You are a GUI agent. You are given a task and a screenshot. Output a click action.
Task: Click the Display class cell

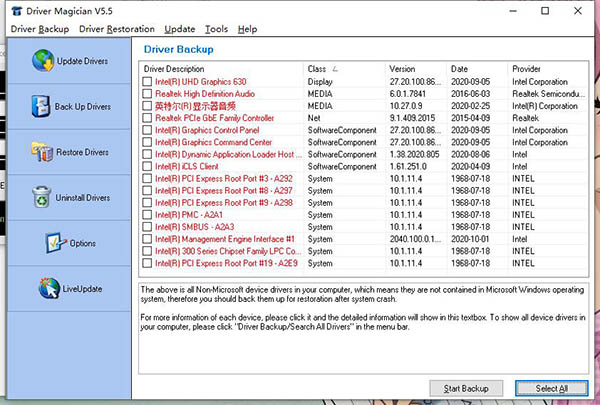pyautogui.click(x=320, y=82)
